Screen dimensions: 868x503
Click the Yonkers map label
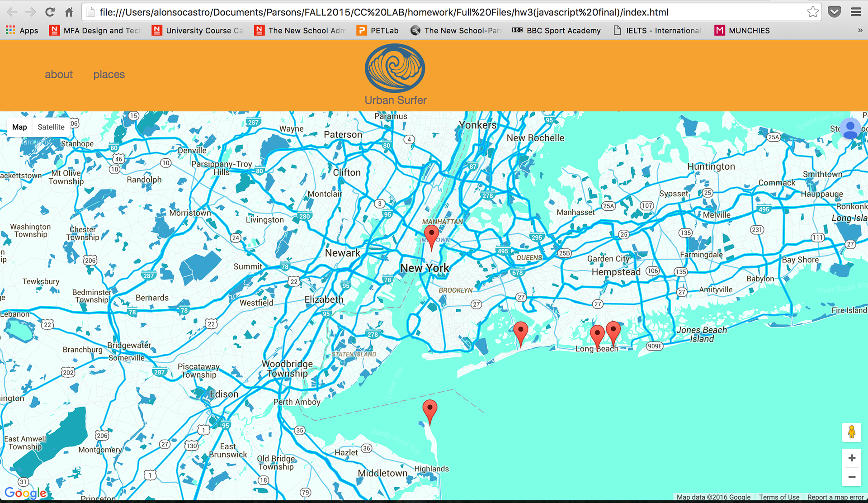tap(478, 125)
